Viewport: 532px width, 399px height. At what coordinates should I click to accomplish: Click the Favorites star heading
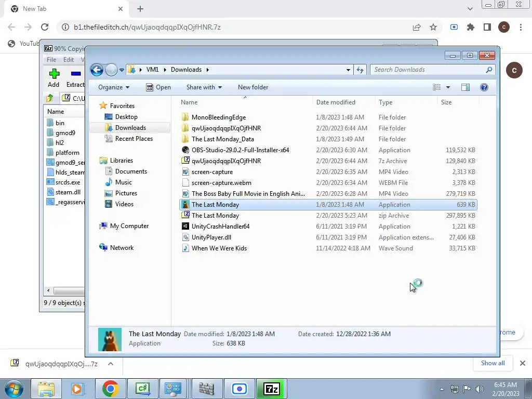point(117,106)
